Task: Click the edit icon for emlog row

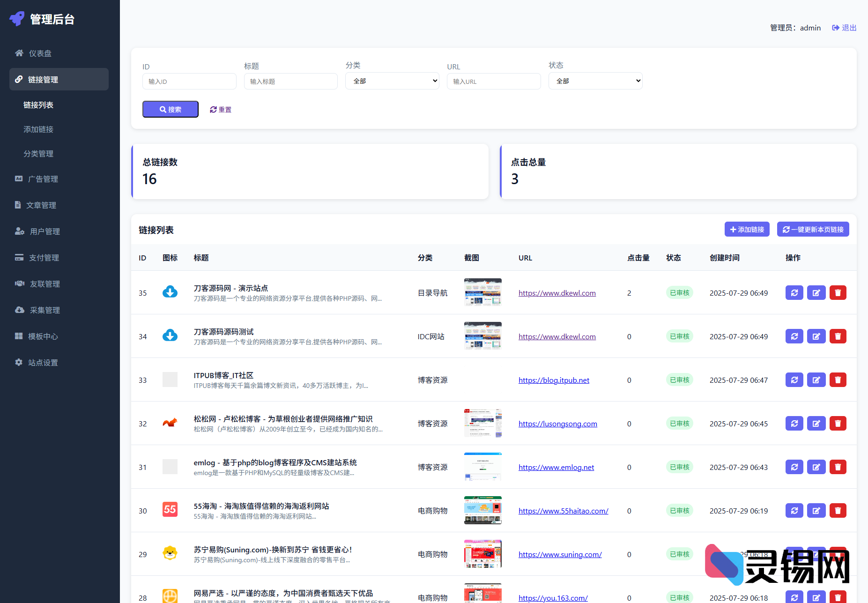Action: [816, 467]
